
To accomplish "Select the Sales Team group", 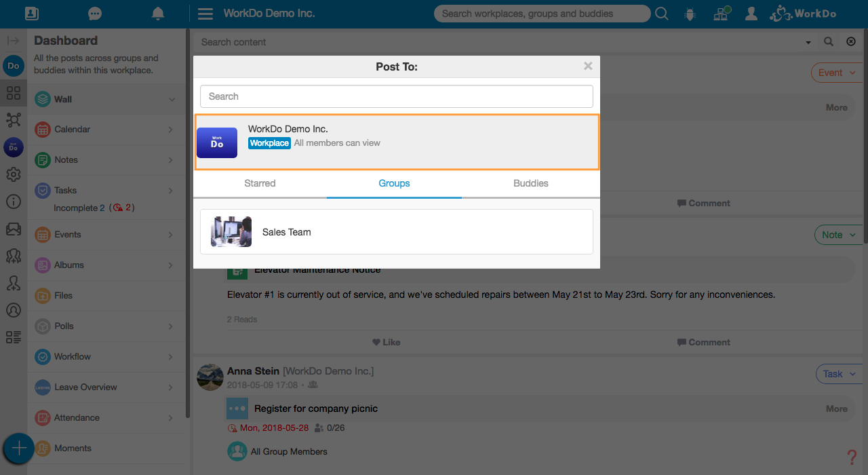I will [397, 232].
